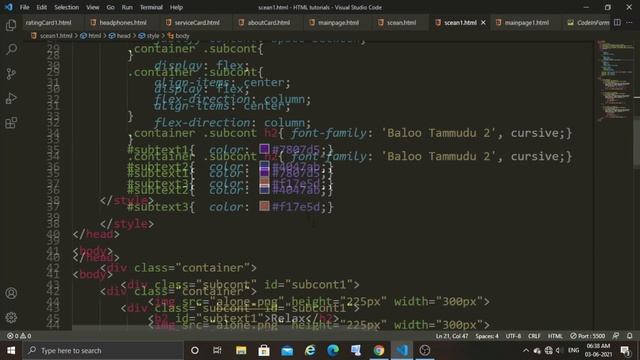
Task: Open the Manage gear icon
Action: click(x=11, y=317)
